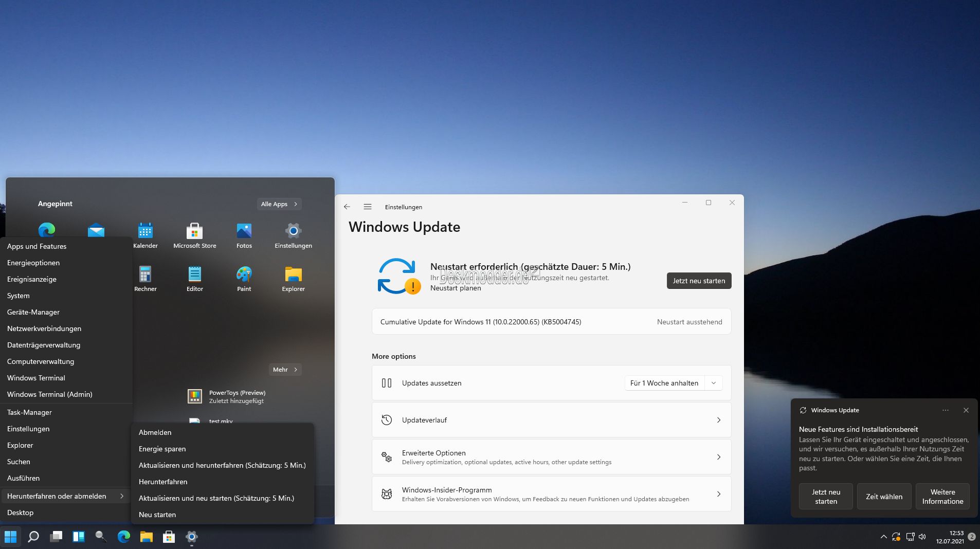
Task: Open Task View on taskbar
Action: tap(56, 537)
